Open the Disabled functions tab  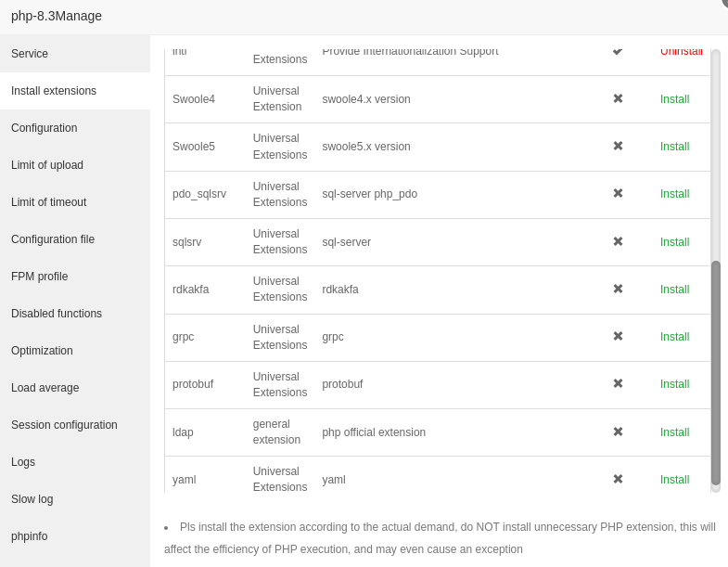pyautogui.click(x=57, y=314)
